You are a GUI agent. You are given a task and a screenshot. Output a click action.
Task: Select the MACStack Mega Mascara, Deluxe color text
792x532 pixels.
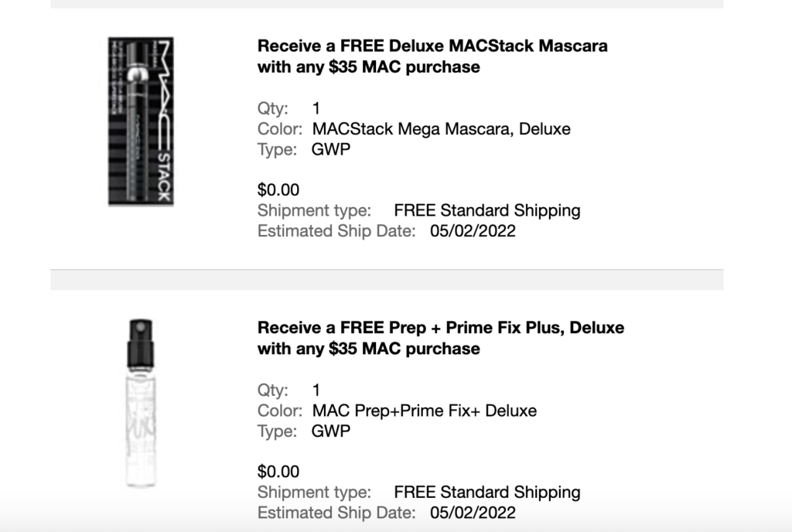(x=441, y=128)
